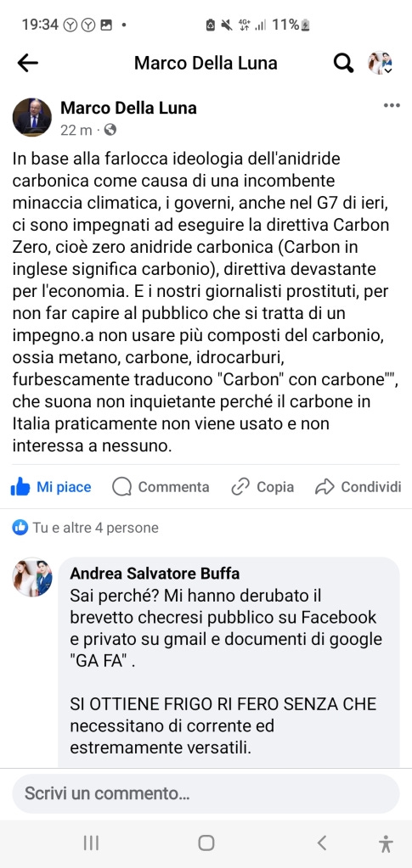Tap the back arrow icon
Viewport: 412px width, 868px height.
coord(27,63)
